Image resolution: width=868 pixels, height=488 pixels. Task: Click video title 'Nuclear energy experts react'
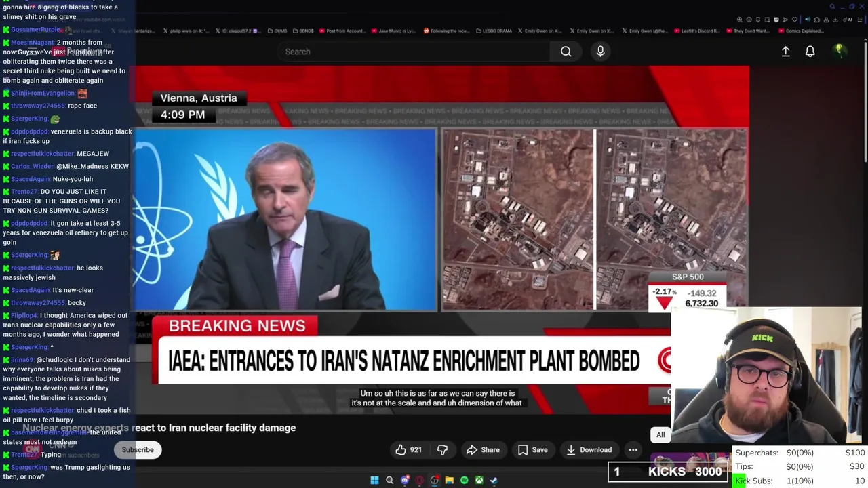(x=159, y=428)
